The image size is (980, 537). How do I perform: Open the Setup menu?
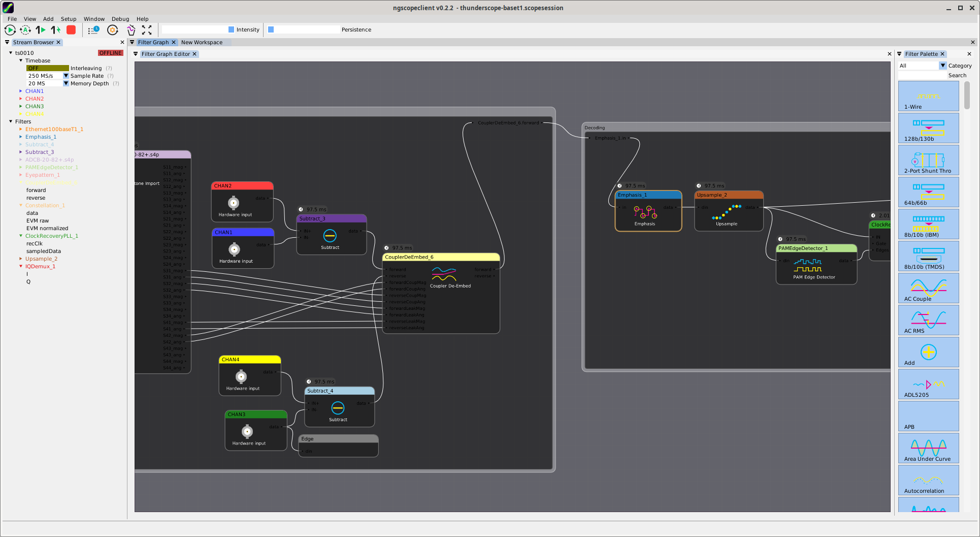(x=69, y=19)
